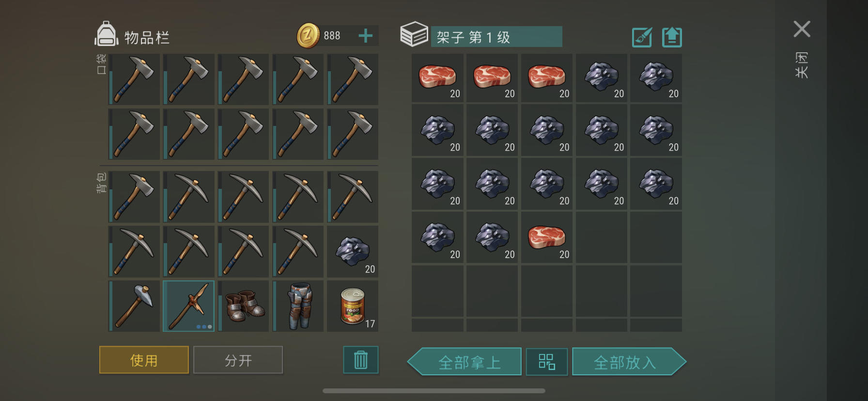Select the armored pants item
The image size is (868, 401).
[298, 306]
